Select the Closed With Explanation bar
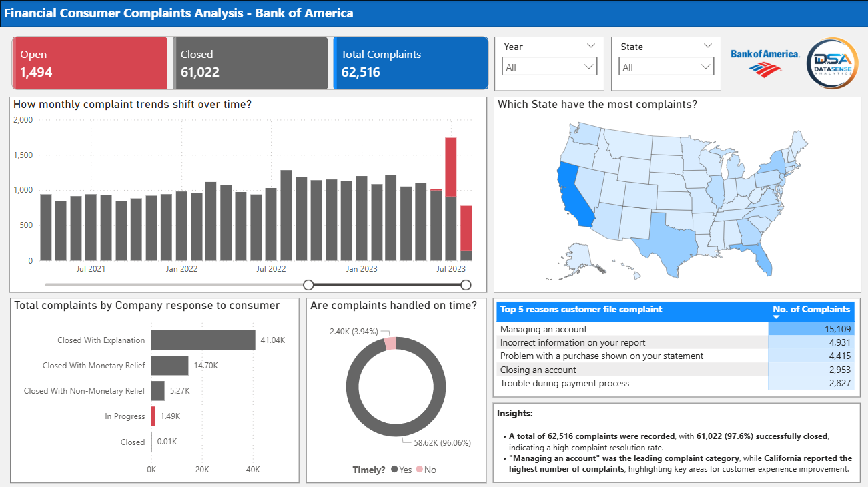Screen dimensions: 868x487 tap(203, 340)
